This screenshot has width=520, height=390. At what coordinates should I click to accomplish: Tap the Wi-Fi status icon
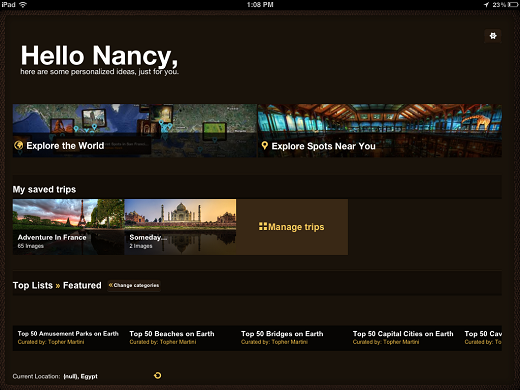[23, 4]
